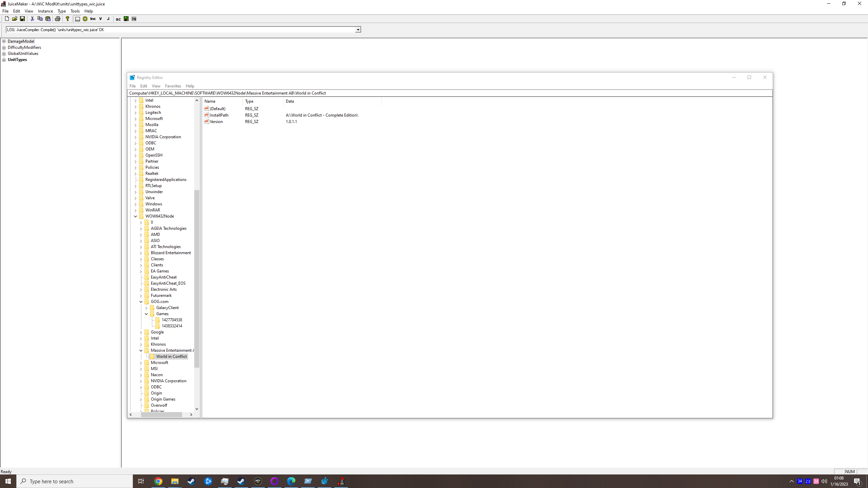Click the Save floppy disk icon
Image resolution: width=868 pixels, height=488 pixels.
(22, 19)
